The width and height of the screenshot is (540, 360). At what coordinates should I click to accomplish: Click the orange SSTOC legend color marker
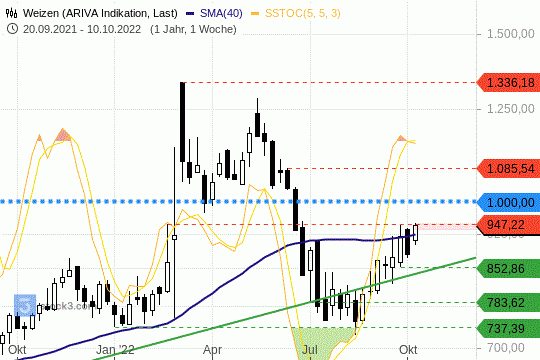point(255,14)
